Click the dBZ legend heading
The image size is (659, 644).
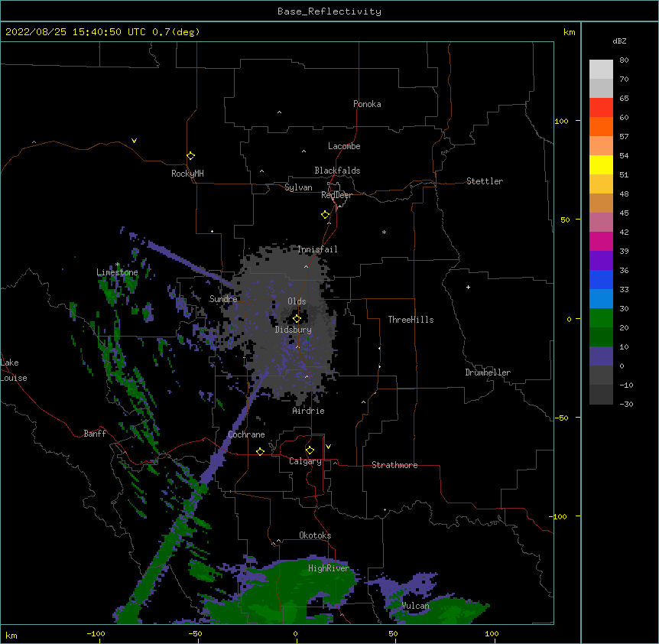(619, 41)
